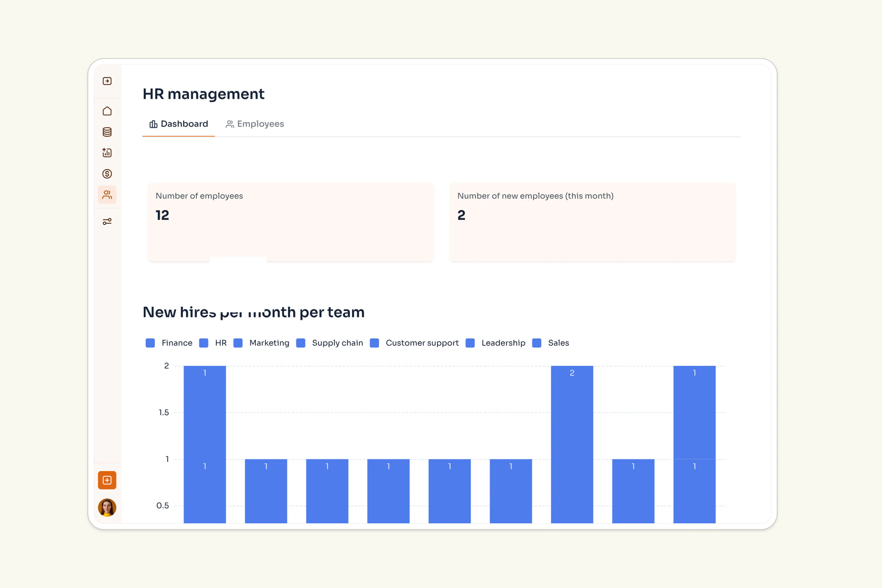Toggle Finance series in chart legend
This screenshot has width=882, height=588.
[169, 343]
